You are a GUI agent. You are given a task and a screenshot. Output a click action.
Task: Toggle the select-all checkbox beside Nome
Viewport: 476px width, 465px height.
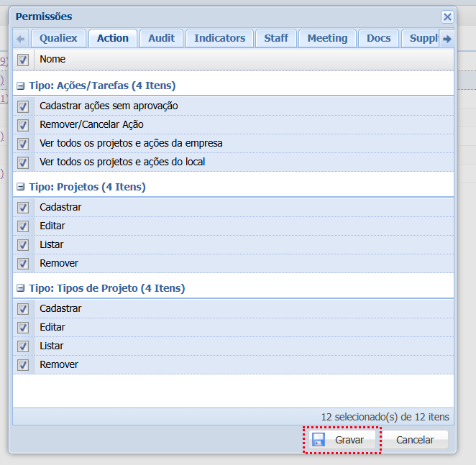(x=23, y=60)
